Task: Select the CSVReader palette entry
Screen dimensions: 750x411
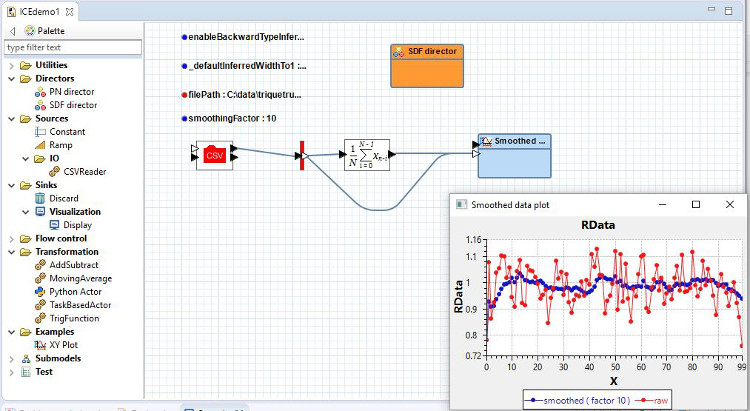Action: tap(84, 171)
